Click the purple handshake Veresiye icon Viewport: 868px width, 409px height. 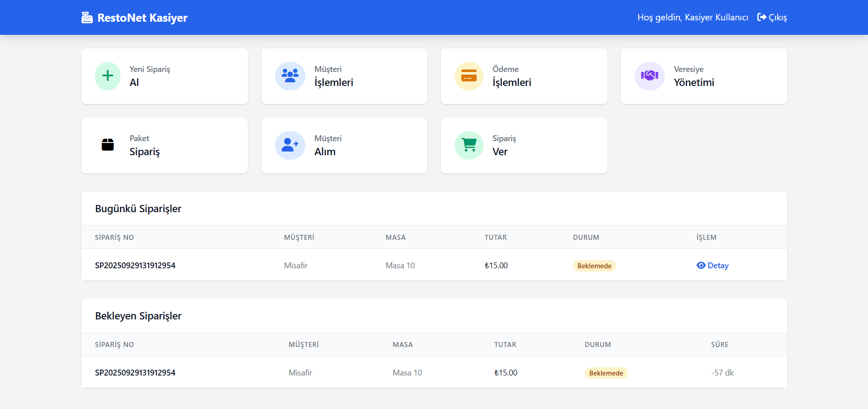point(649,76)
